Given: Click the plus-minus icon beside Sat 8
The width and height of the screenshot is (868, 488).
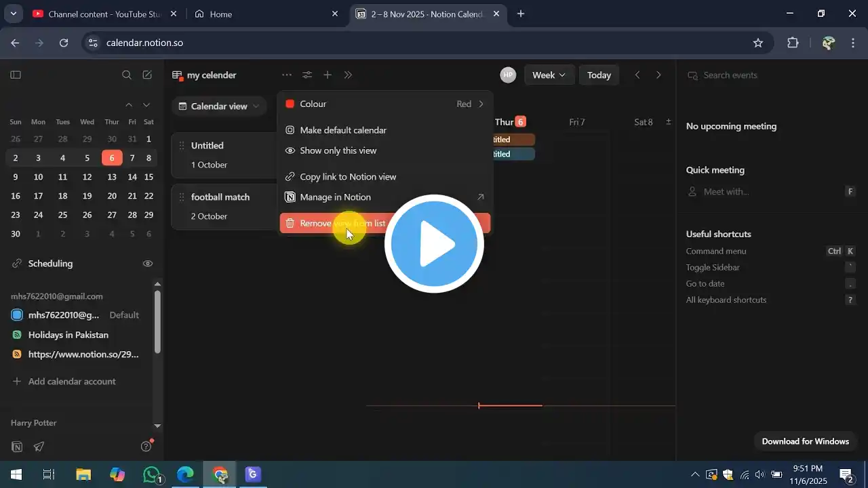Looking at the screenshot, I should click(669, 122).
